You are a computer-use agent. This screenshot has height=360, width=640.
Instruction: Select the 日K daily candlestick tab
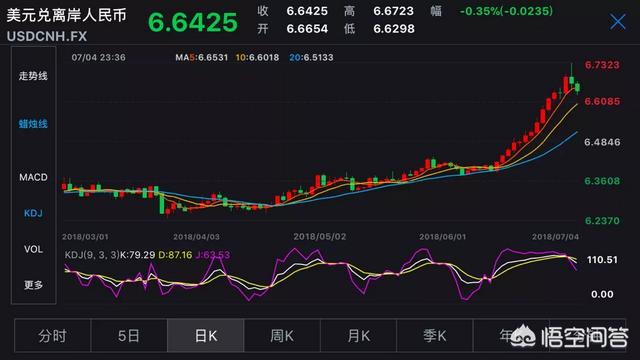pos(206,336)
